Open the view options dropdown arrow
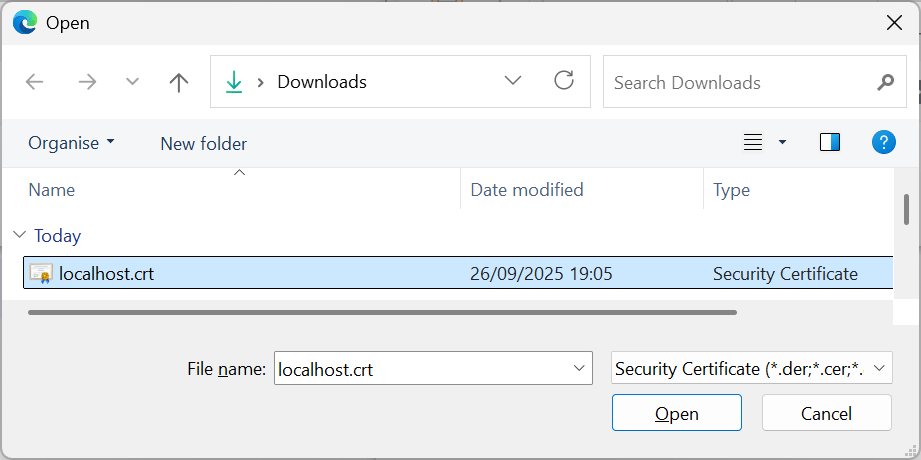The image size is (921, 460). (782, 142)
